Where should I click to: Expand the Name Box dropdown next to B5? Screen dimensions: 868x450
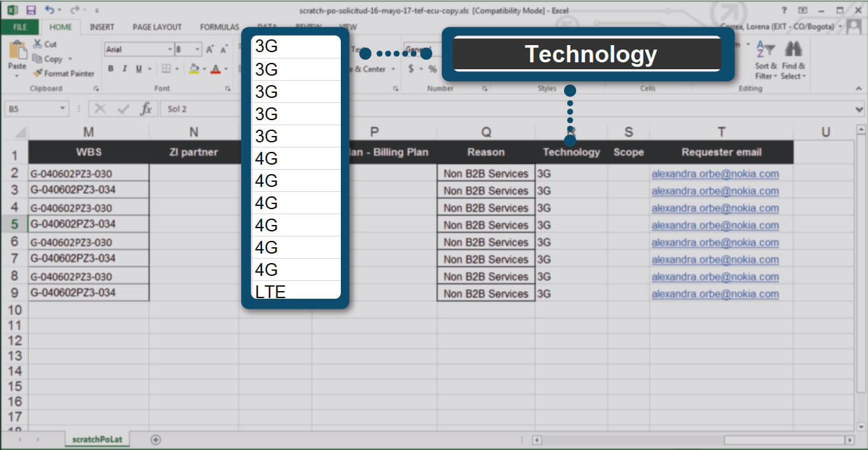pyautogui.click(x=62, y=109)
